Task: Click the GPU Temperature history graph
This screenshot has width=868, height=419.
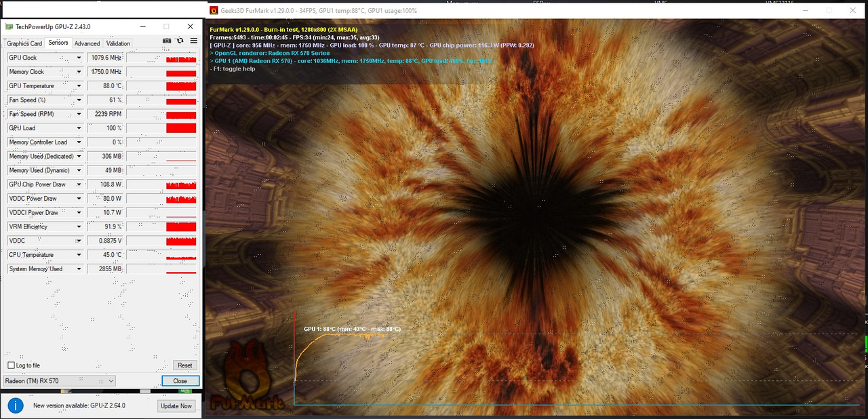Action: coord(161,86)
